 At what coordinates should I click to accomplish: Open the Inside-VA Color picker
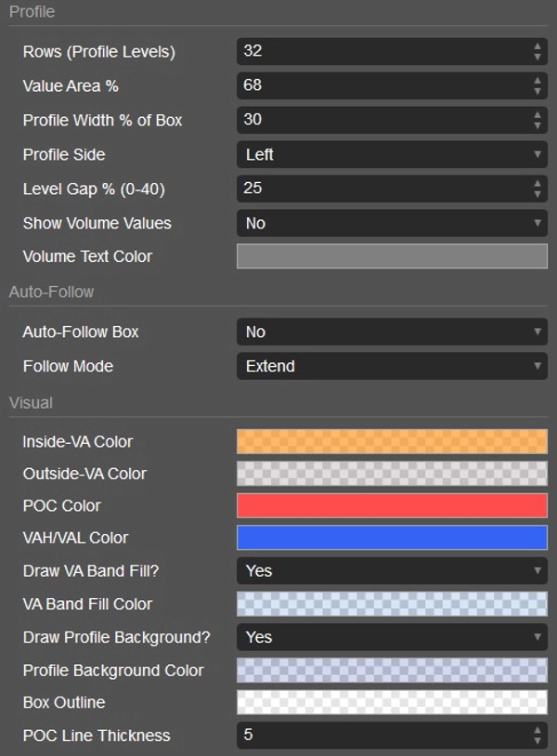tap(390, 441)
